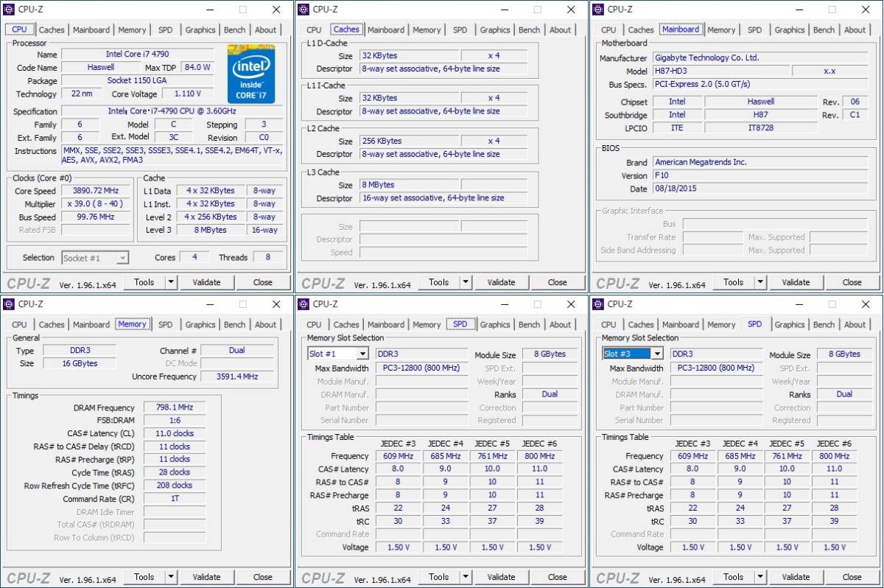Click Validate in the CPU tab window
This screenshot has height=588, width=884.
click(207, 282)
